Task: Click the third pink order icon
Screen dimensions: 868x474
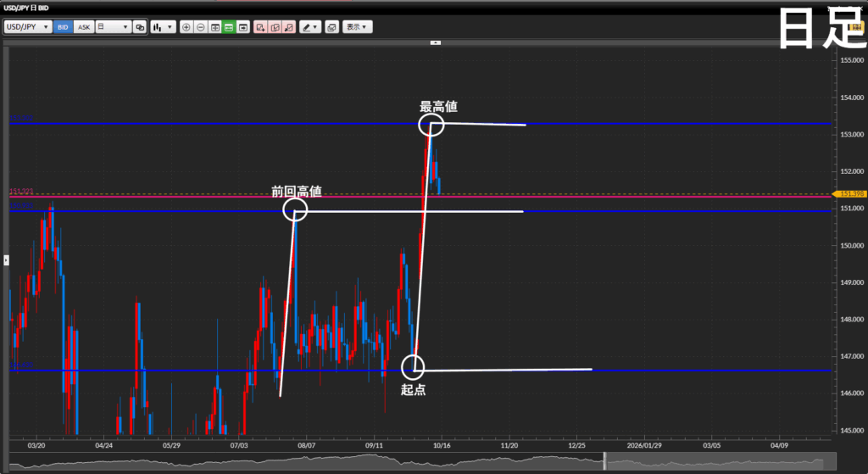Action: click(x=289, y=27)
